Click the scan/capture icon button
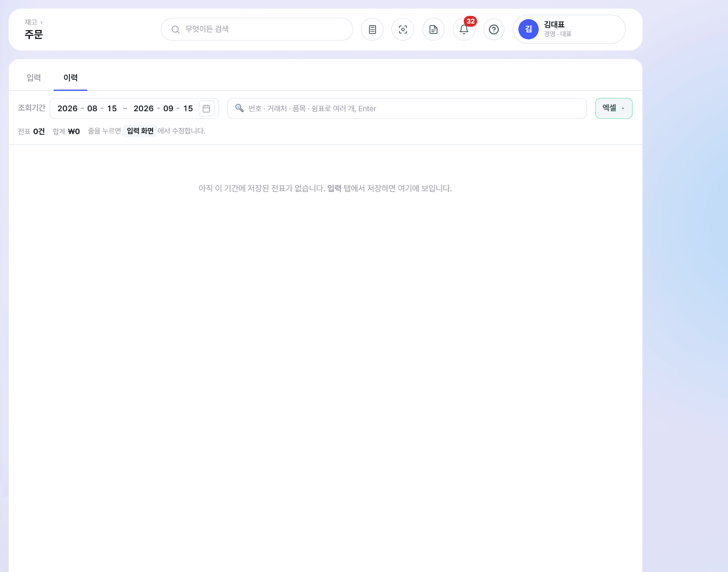Viewport: 728px width, 572px height. (x=403, y=30)
